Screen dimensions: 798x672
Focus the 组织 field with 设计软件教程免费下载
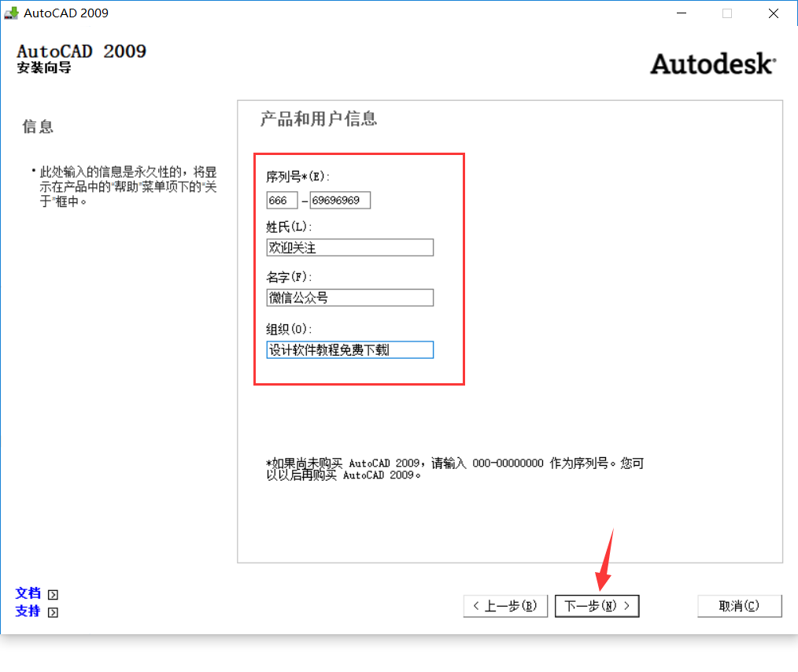click(349, 349)
